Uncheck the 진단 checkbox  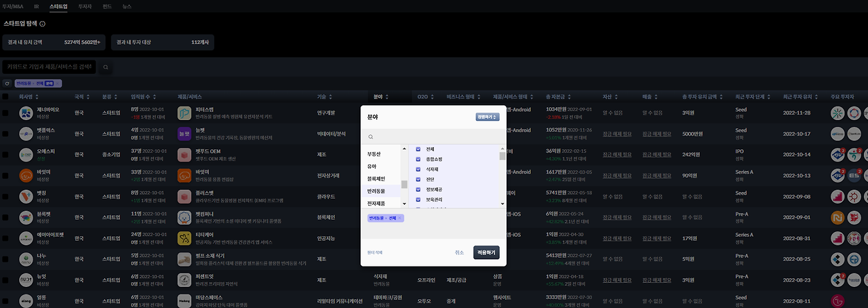point(418,179)
